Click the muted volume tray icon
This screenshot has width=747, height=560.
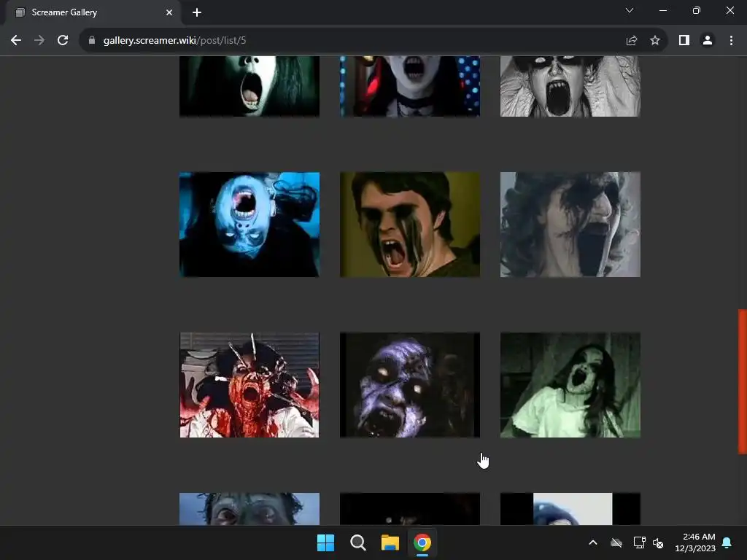(658, 542)
